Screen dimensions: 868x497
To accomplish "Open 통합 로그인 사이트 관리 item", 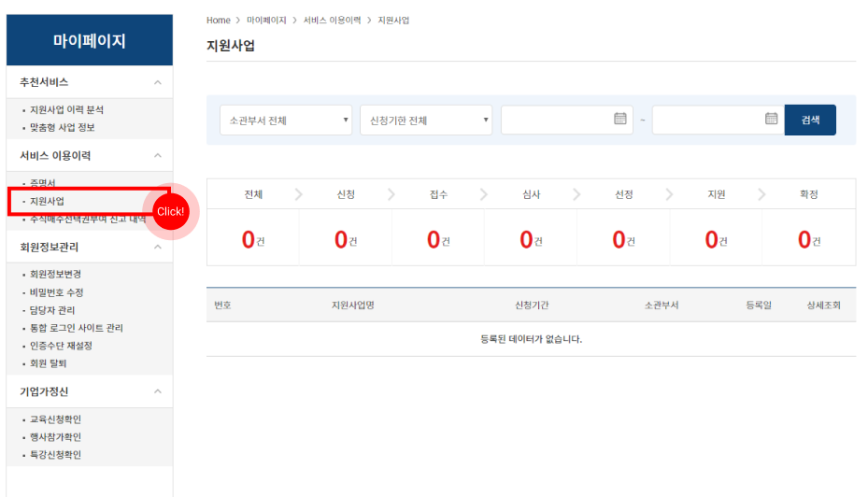I will click(x=77, y=328).
